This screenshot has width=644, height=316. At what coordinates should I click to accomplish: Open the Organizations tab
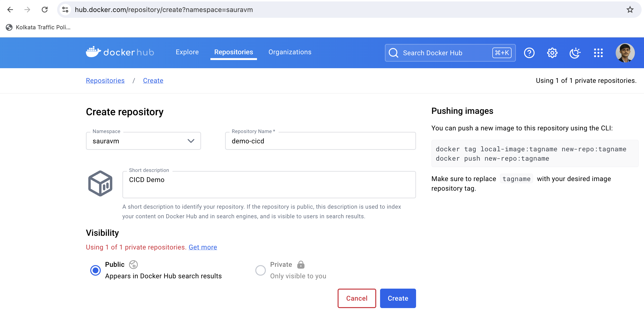(x=290, y=52)
